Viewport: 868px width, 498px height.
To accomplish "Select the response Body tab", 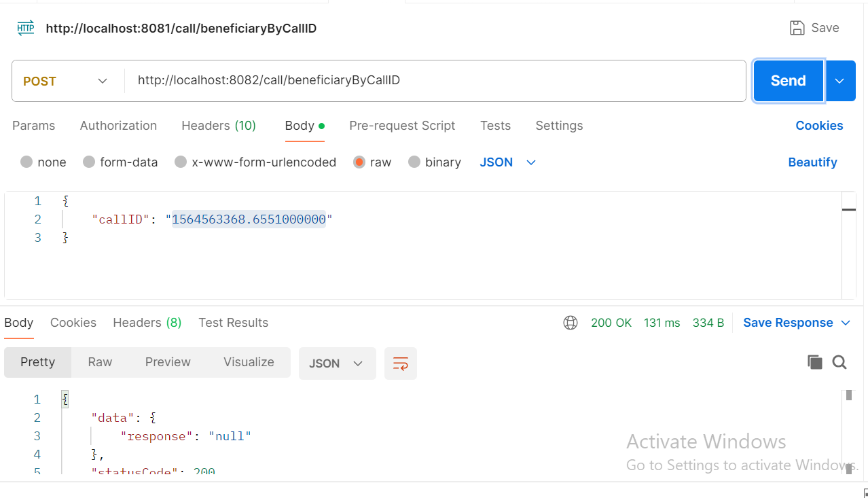I will coord(19,323).
